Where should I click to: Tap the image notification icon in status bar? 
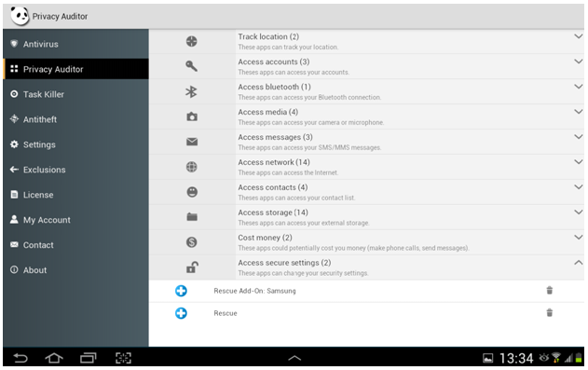488,359
